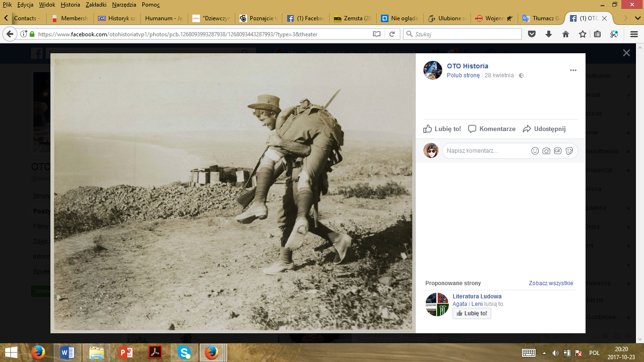644x362 pixels.
Task: Show bookmarks list icon
Action: tap(597, 34)
